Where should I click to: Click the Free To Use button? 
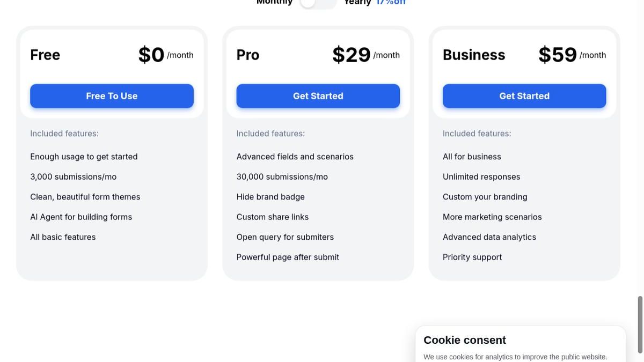pyautogui.click(x=112, y=95)
